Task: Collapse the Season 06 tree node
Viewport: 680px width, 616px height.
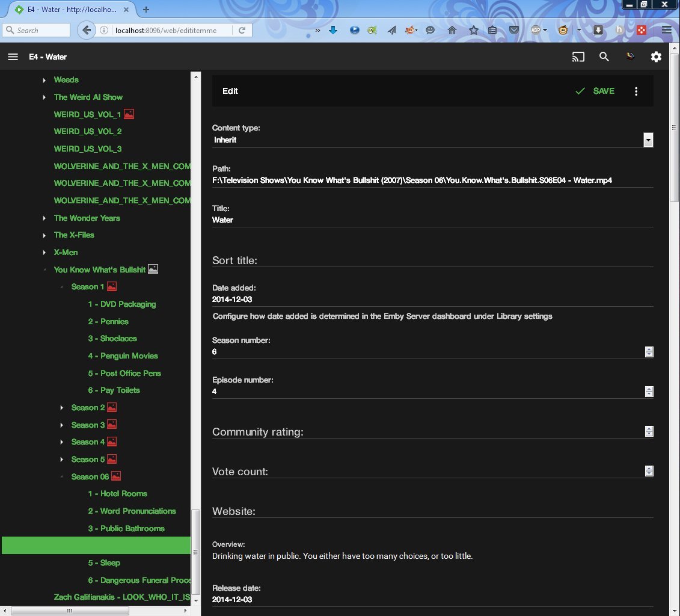Action: coord(62,477)
